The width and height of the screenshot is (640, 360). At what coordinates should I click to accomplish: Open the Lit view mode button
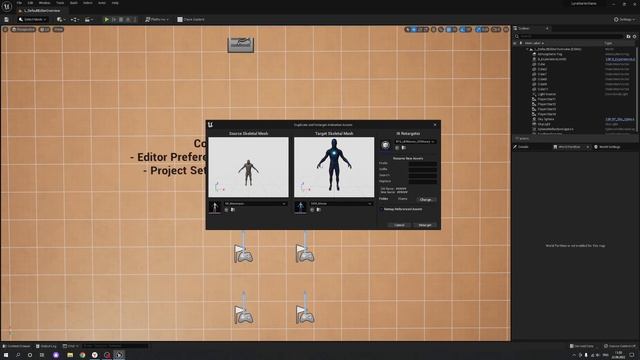(x=44, y=29)
